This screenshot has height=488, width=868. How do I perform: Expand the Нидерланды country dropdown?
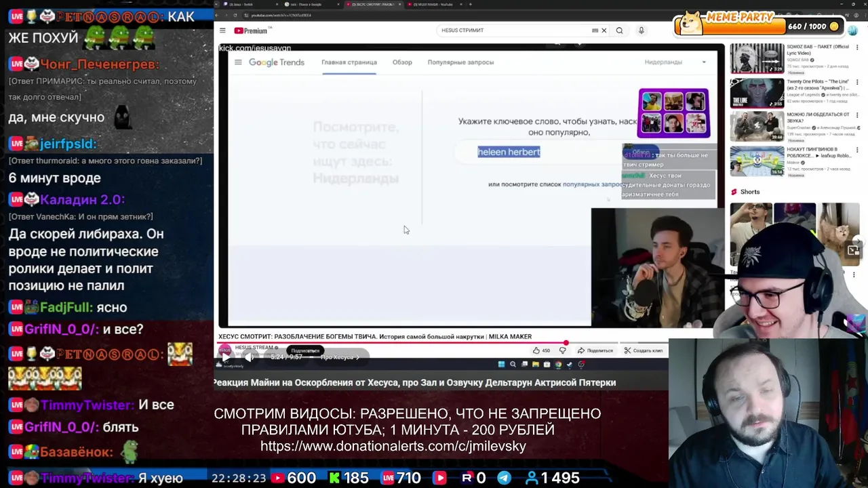point(704,62)
